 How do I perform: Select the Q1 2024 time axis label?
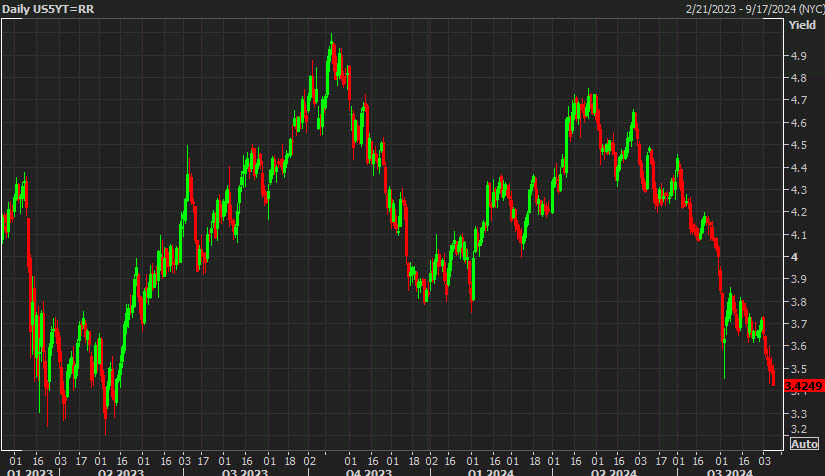click(491, 472)
